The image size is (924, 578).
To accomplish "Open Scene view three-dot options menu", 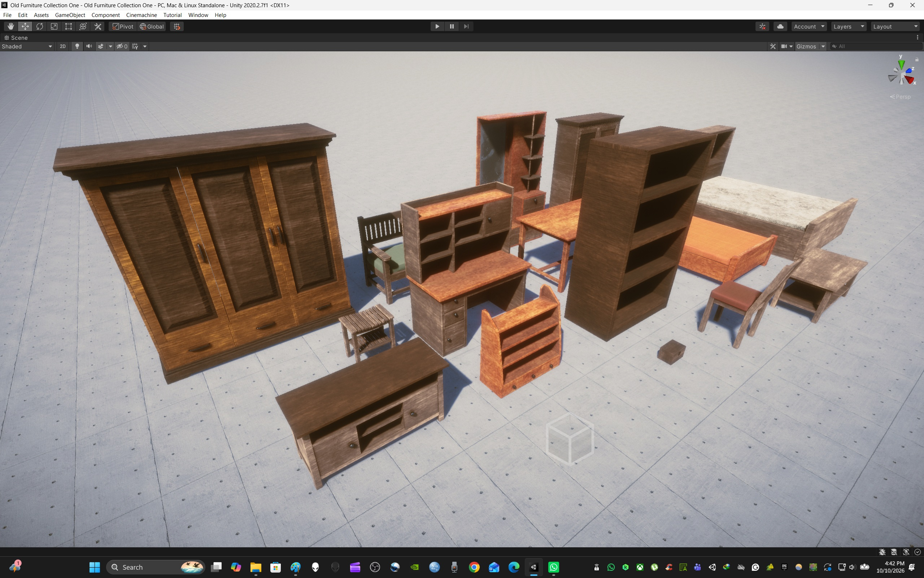I will point(918,38).
